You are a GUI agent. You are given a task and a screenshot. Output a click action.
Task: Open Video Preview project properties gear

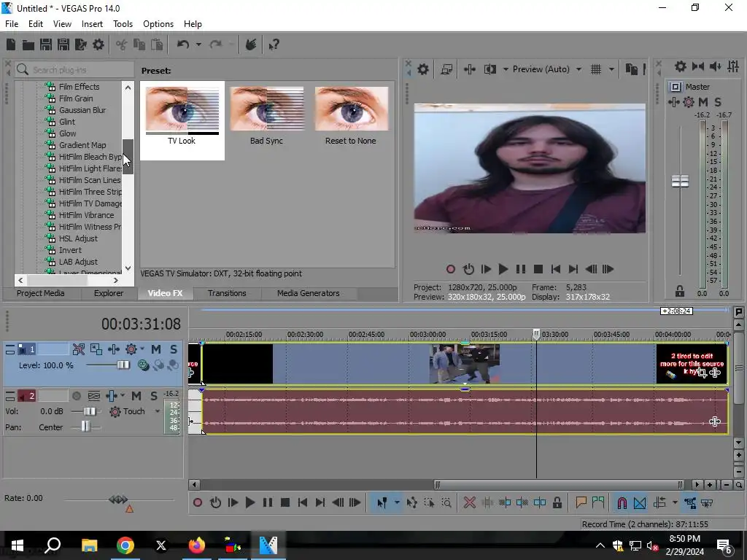[x=423, y=69]
